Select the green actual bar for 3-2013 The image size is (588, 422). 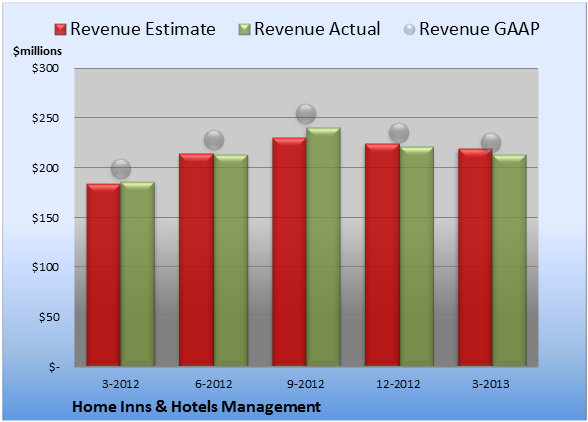click(x=510, y=260)
